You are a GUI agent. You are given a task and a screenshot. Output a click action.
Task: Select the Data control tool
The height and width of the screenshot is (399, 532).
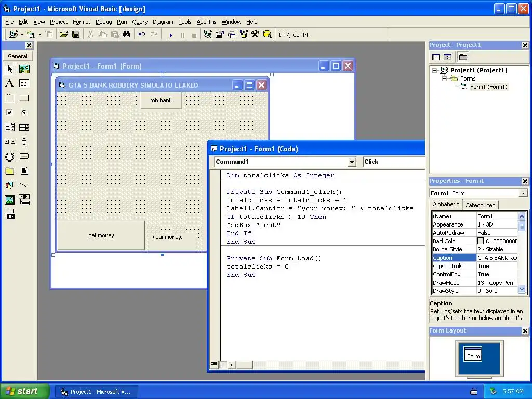pyautogui.click(x=24, y=200)
